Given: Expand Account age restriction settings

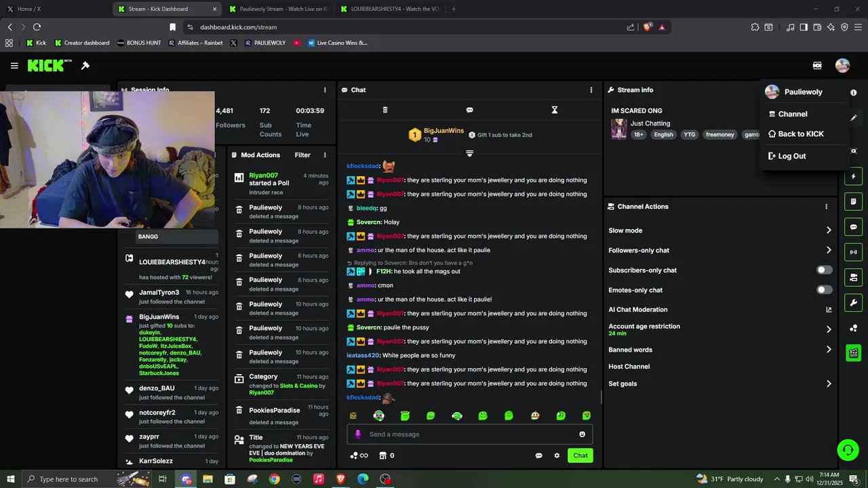Looking at the screenshot, I should click(x=828, y=329).
